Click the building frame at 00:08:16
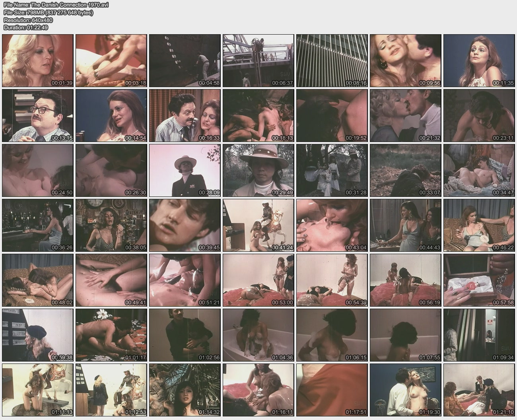The height and width of the screenshot is (420, 517). (x=332, y=60)
